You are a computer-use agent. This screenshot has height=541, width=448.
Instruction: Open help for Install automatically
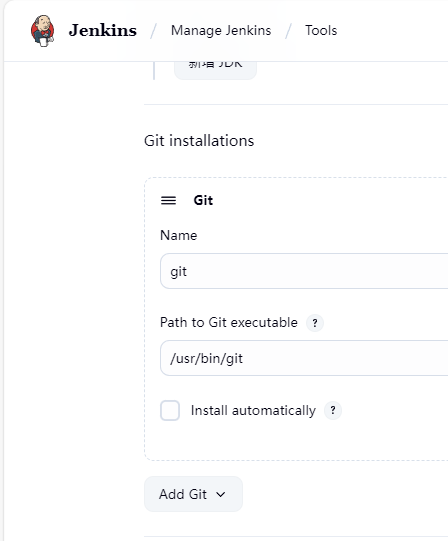pyautogui.click(x=333, y=410)
